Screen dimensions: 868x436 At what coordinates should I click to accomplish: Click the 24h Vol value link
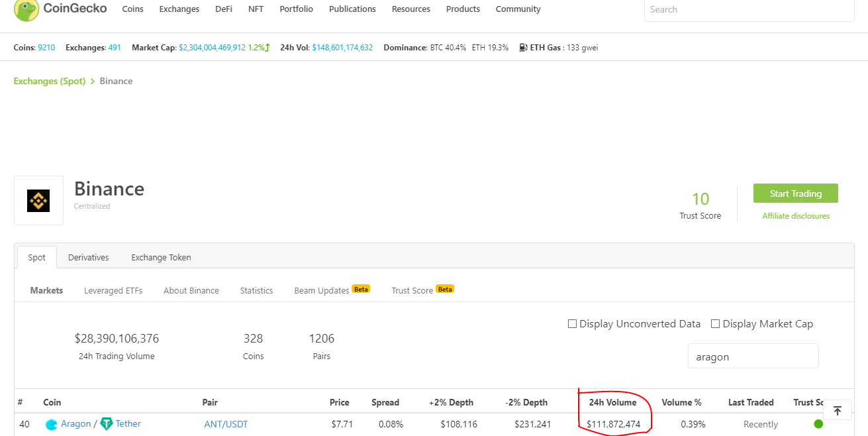(x=342, y=48)
